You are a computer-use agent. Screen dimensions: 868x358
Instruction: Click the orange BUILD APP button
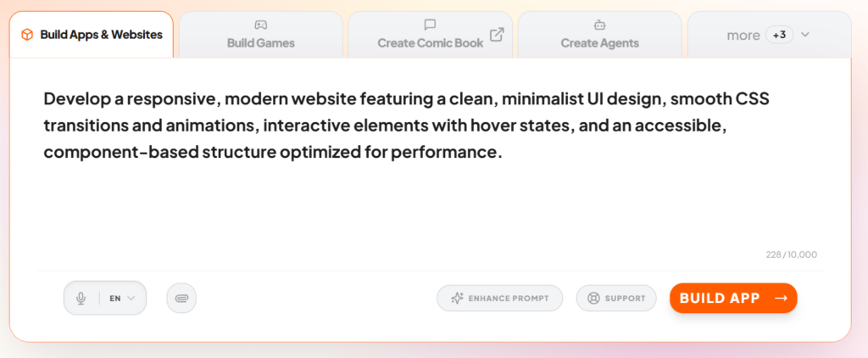click(x=733, y=299)
